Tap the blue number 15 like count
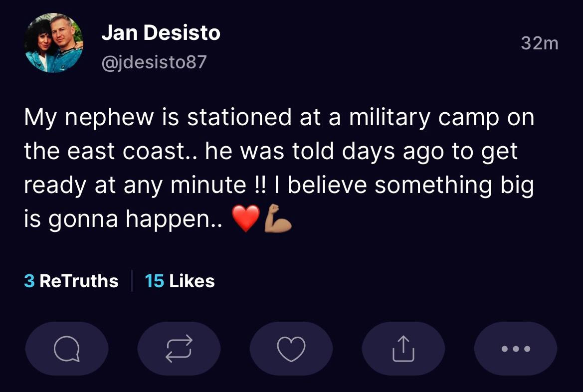The width and height of the screenshot is (583, 392). (154, 281)
